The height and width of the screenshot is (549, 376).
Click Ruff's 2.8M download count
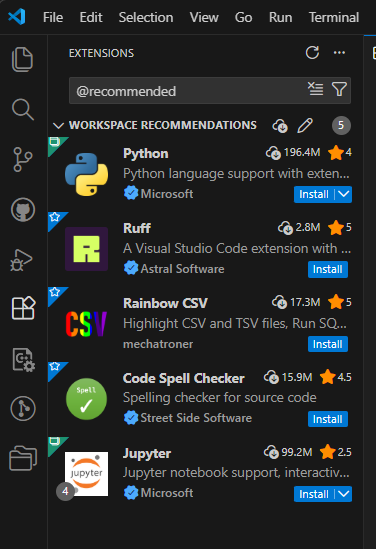point(299,228)
